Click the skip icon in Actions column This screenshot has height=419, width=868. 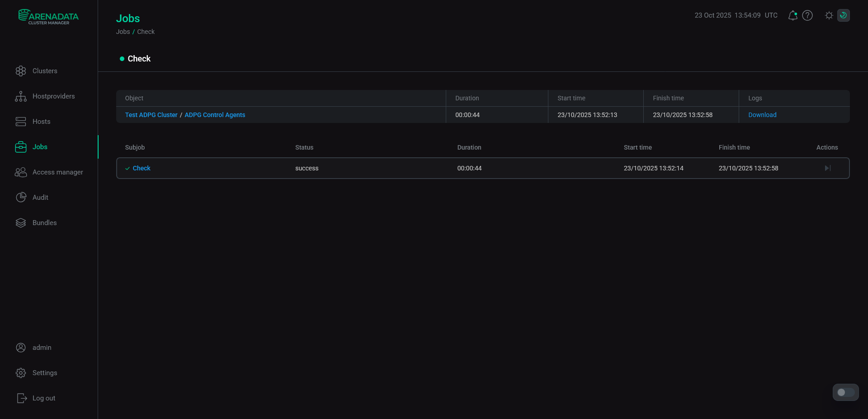[x=827, y=168]
